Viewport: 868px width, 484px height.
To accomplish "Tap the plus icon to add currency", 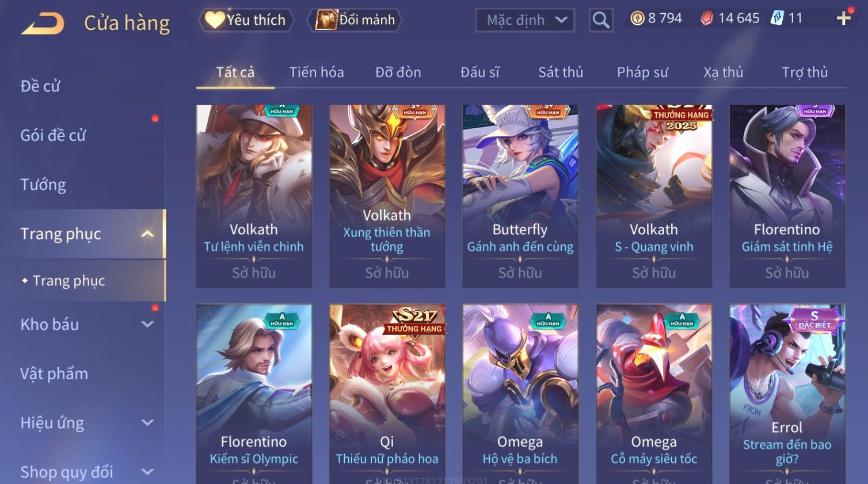I will 844,18.
